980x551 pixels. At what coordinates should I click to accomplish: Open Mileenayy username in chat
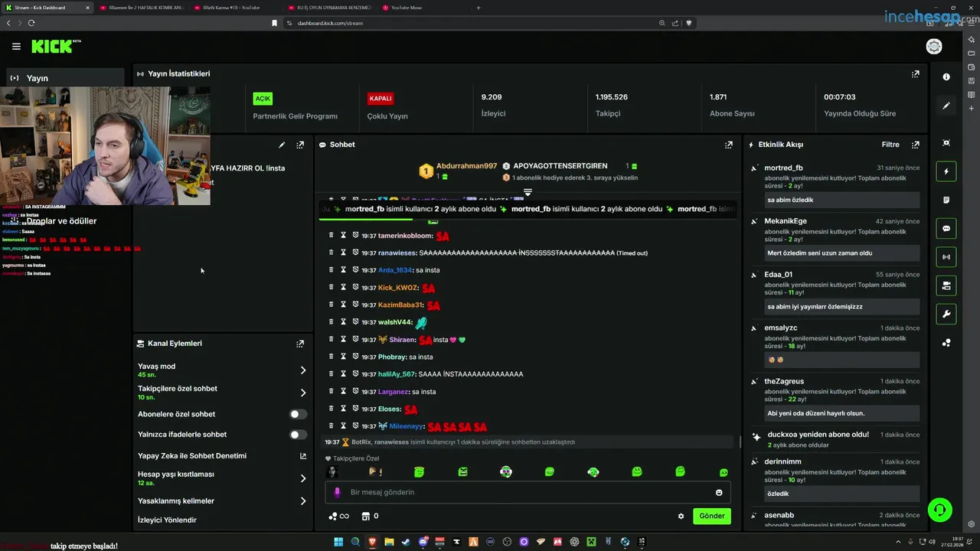tap(407, 426)
